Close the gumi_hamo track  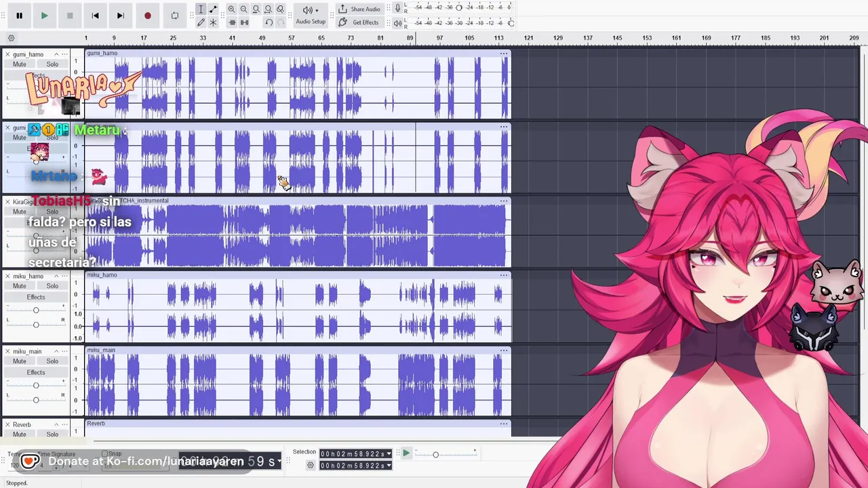[7, 54]
